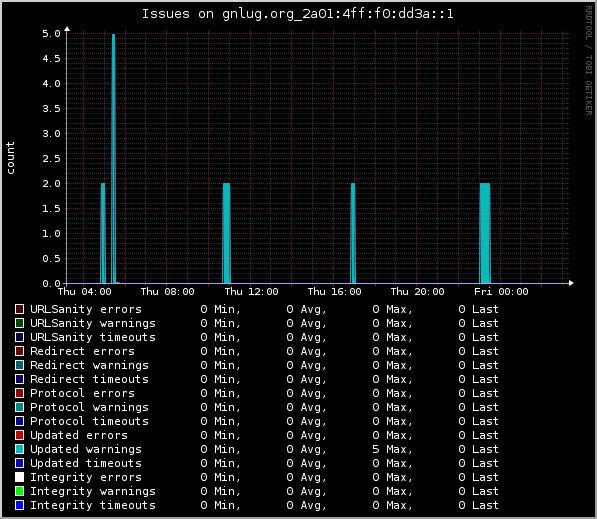
Task: Click the wide bar before Fri 00:00
Action: pos(485,233)
